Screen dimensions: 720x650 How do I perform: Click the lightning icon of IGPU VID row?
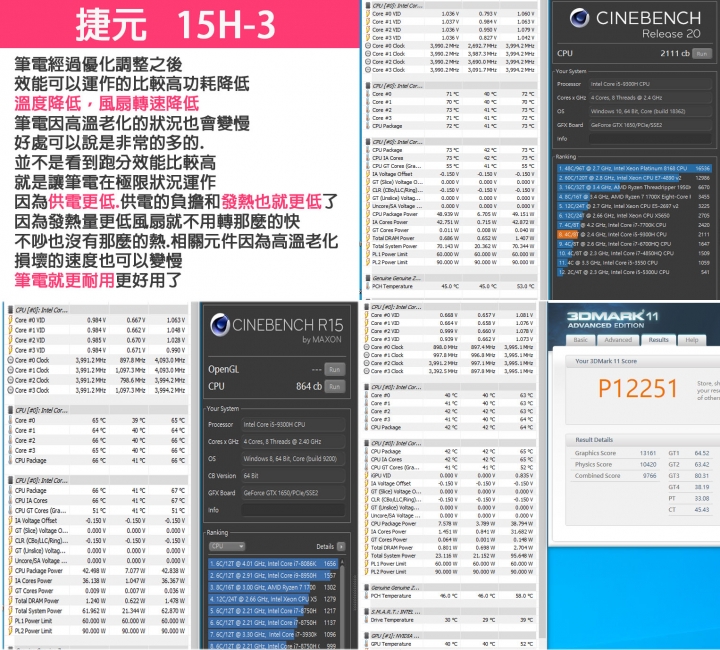(x=367, y=476)
